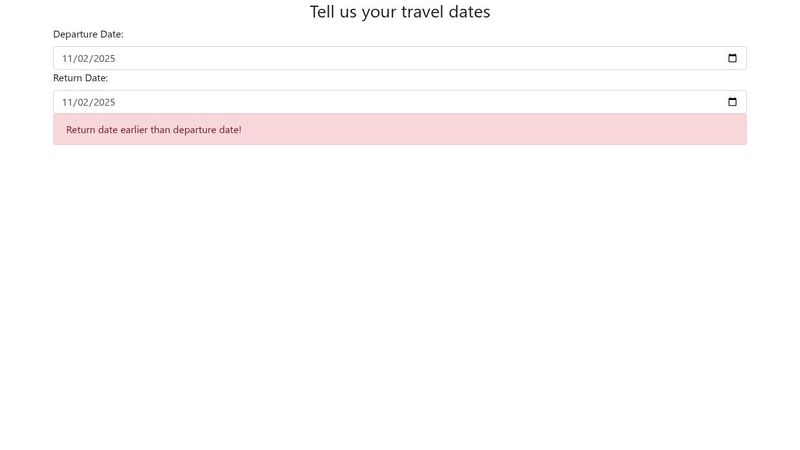Click the return date error message text

coord(153,130)
